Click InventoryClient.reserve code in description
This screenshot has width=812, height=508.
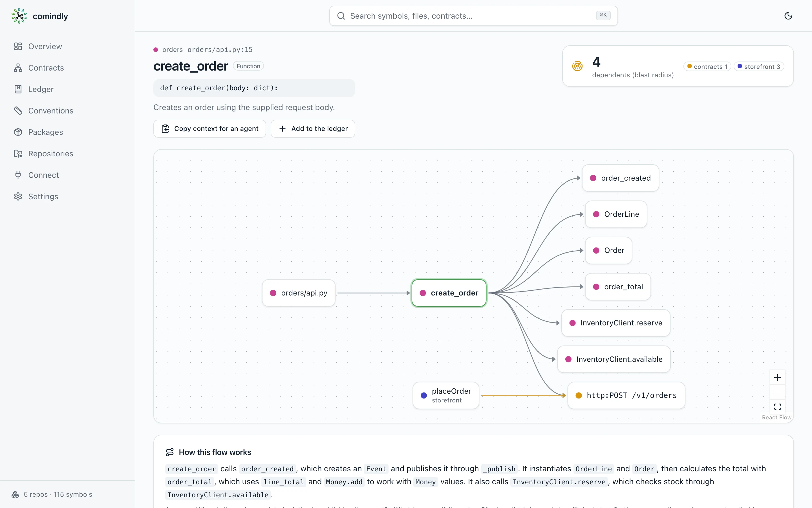click(x=559, y=482)
